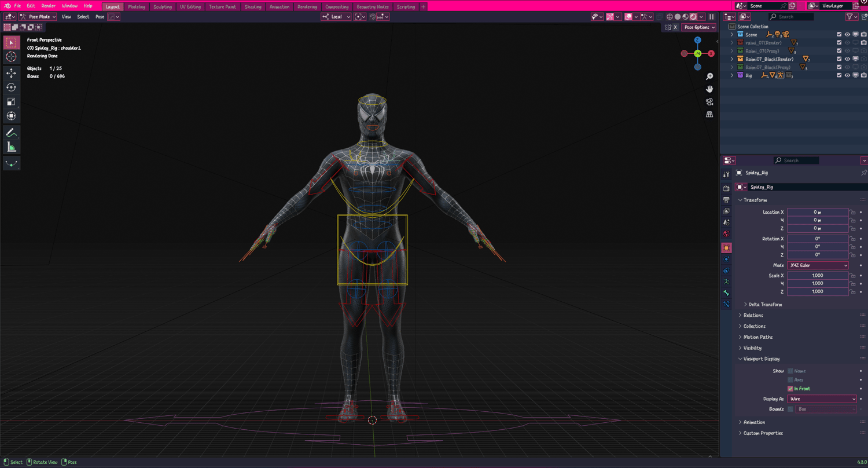Switch to the Sculpting workspace tab
Screen dimensions: 868x468
pos(163,7)
